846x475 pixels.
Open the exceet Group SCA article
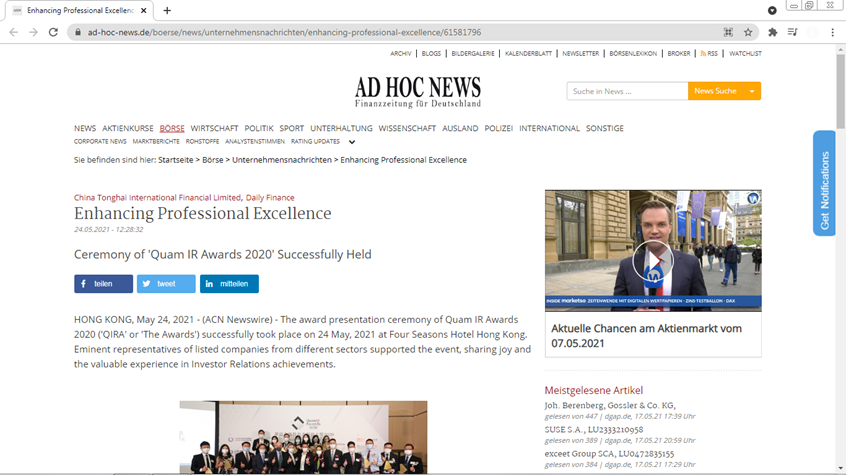tap(609, 454)
